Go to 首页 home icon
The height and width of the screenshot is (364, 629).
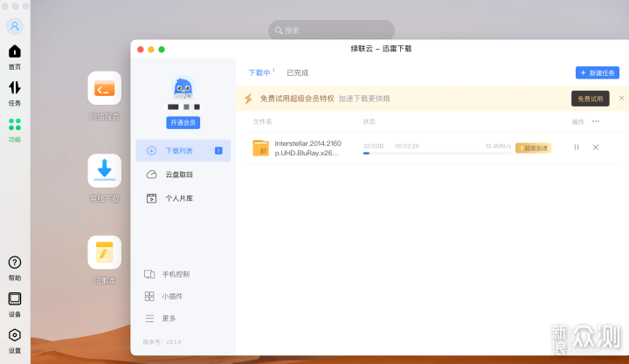click(x=15, y=52)
